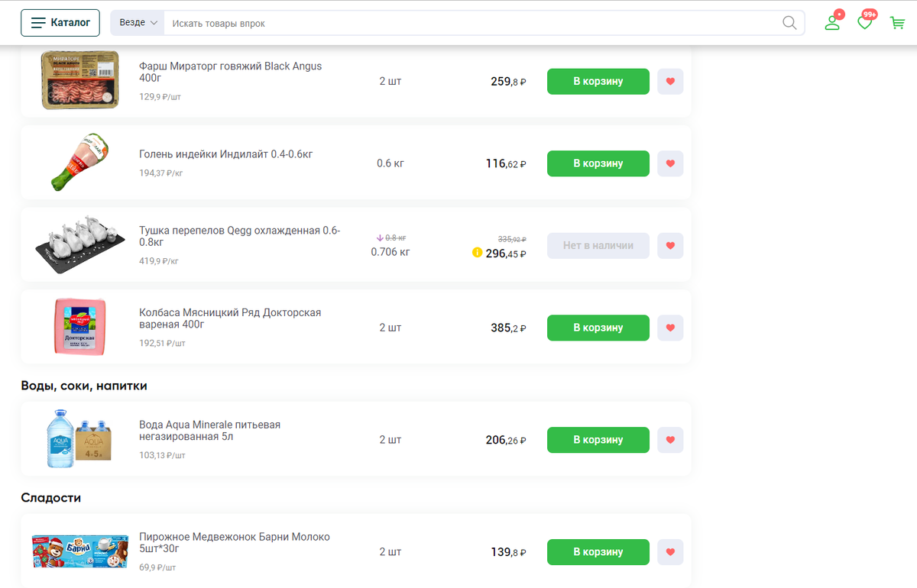The width and height of the screenshot is (917, 588).
Task: Expand the Везде search scope dropdown
Action: [138, 23]
